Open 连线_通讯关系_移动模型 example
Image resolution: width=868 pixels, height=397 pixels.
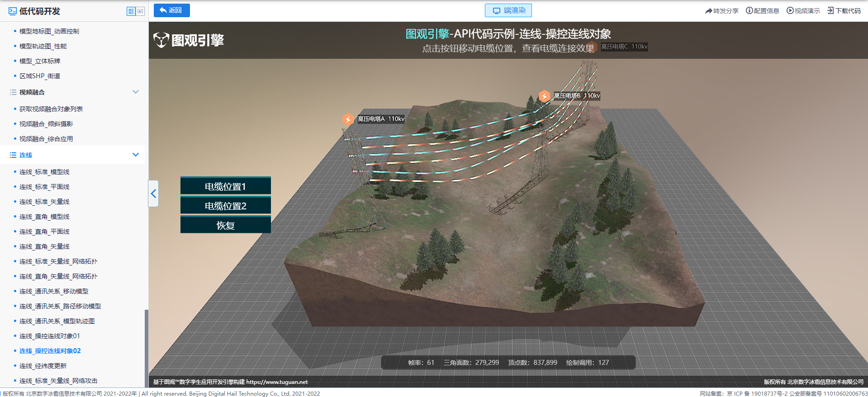pyautogui.click(x=54, y=291)
